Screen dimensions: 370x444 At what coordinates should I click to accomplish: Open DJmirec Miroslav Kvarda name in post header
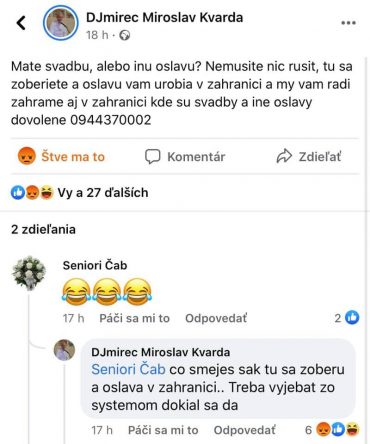pos(165,17)
